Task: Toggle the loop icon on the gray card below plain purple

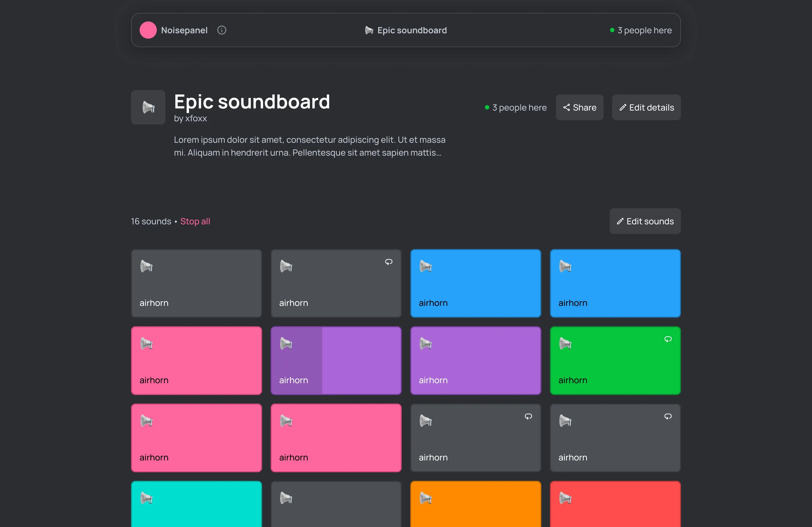Action: click(x=528, y=416)
